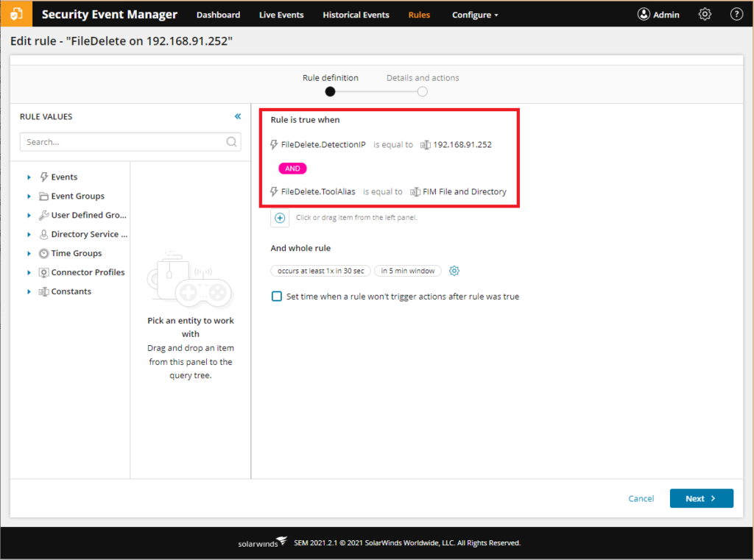The width and height of the screenshot is (754, 560).
Task: Click the Security Event Manager title
Action: coord(110,15)
